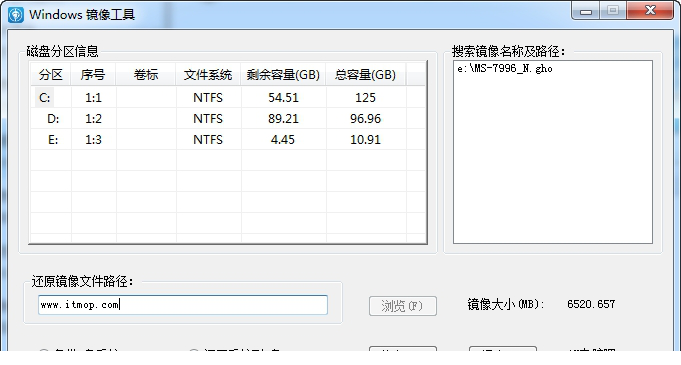
Task: Click the 搜索镜像名称及路径 label
Action: tap(509, 51)
